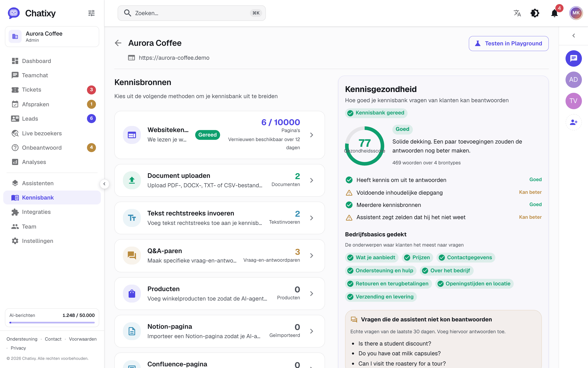Expand the Producten row chevron
Image resolution: width=588 pixels, height=368 pixels.
[x=312, y=294]
